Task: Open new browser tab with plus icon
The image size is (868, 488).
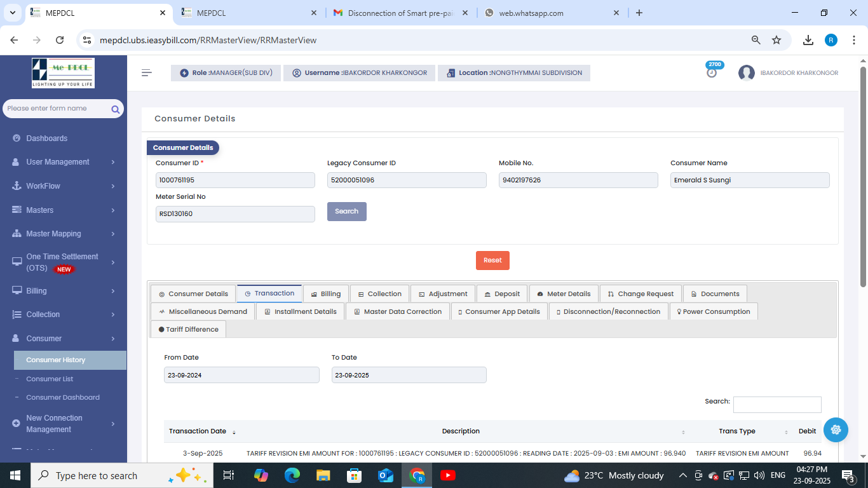Action: (x=639, y=13)
